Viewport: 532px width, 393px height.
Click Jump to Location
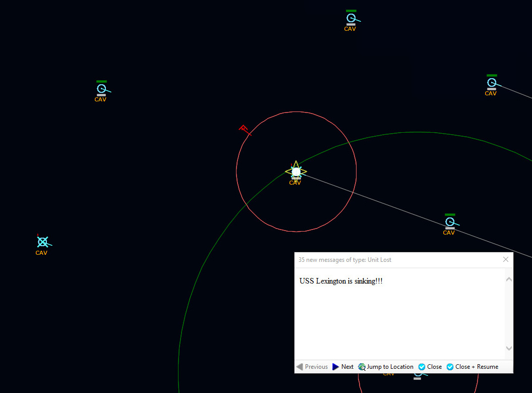386,367
